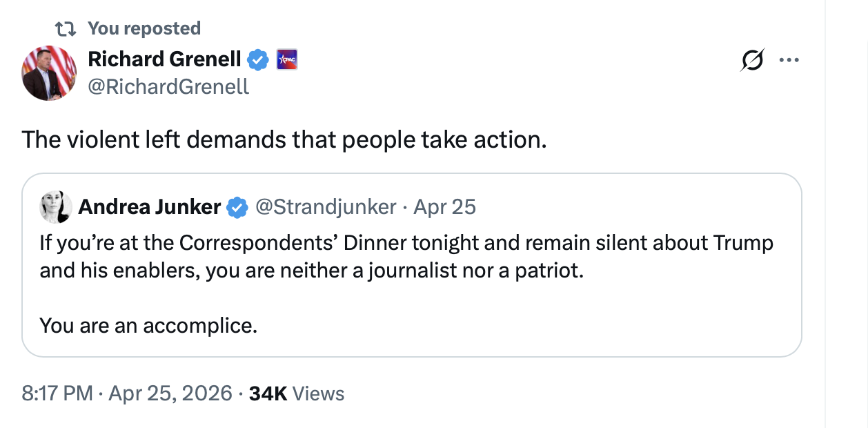Click the "You reposted" label
The image size is (868, 428).
pyautogui.click(x=144, y=28)
